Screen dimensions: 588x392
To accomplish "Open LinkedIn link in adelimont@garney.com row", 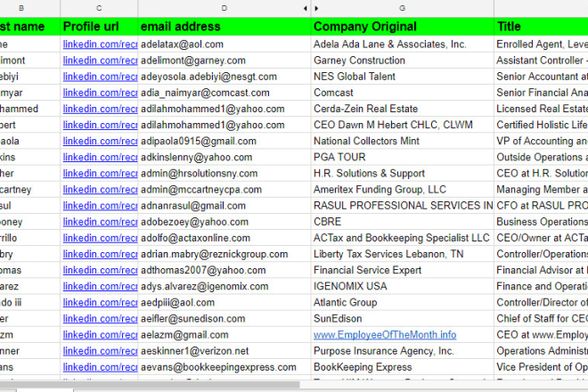I will 100,61.
